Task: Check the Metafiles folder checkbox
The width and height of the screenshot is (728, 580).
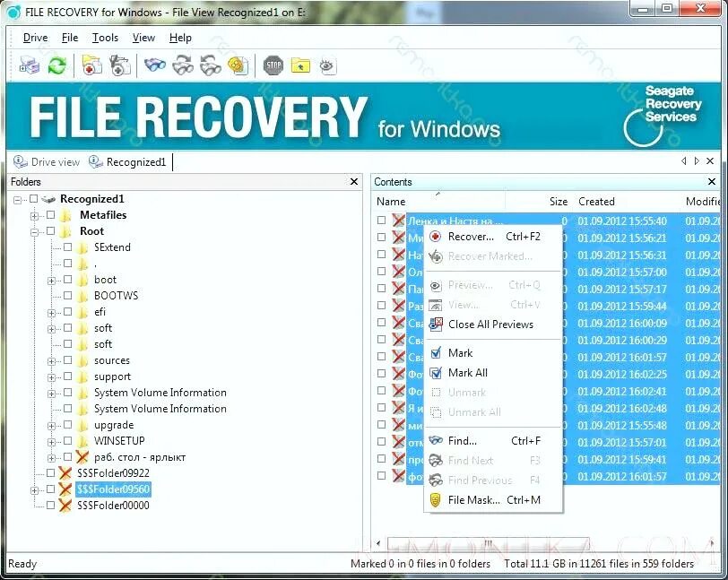Action: (x=50, y=215)
